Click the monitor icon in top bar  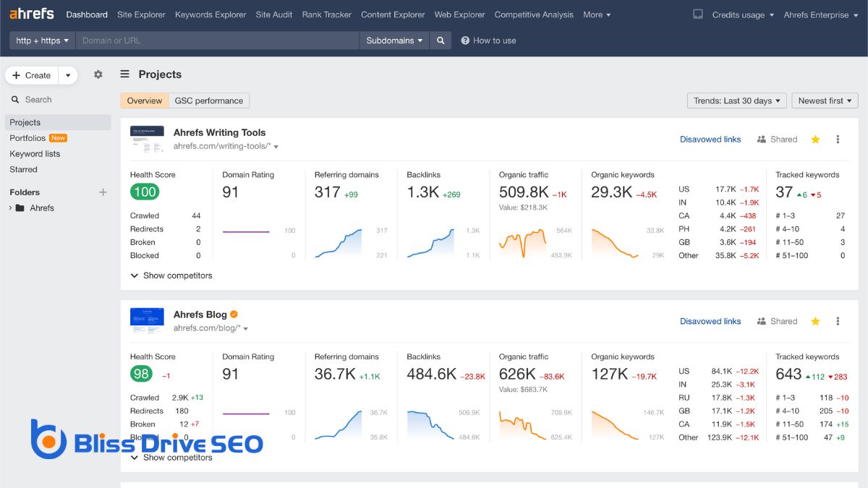pos(697,14)
